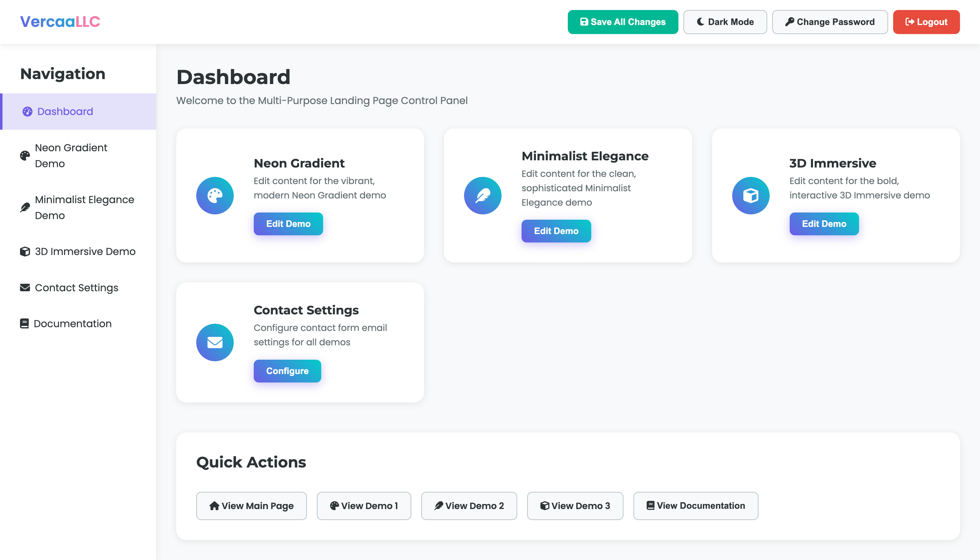980x560 pixels.
Task: Click the Dashboard page heading
Action: click(x=233, y=77)
